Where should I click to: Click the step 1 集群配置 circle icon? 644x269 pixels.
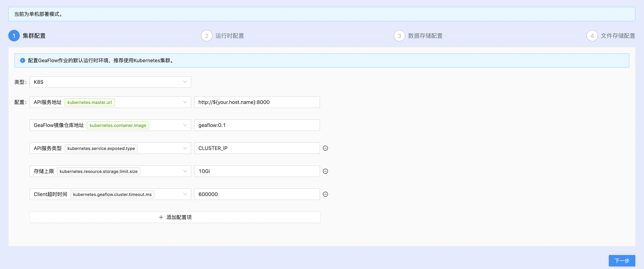coord(14,35)
